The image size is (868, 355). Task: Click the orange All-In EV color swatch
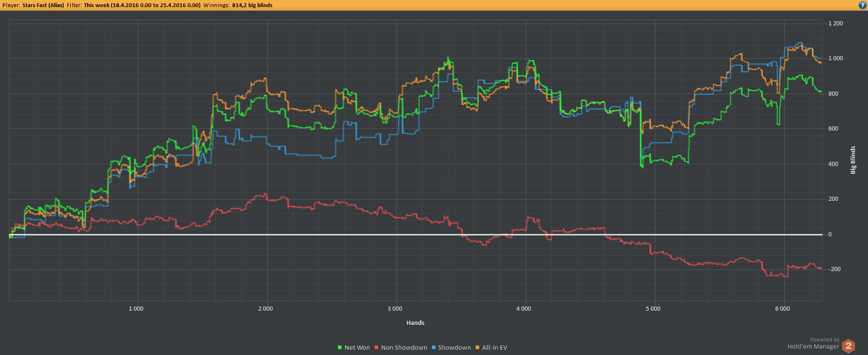click(x=476, y=347)
